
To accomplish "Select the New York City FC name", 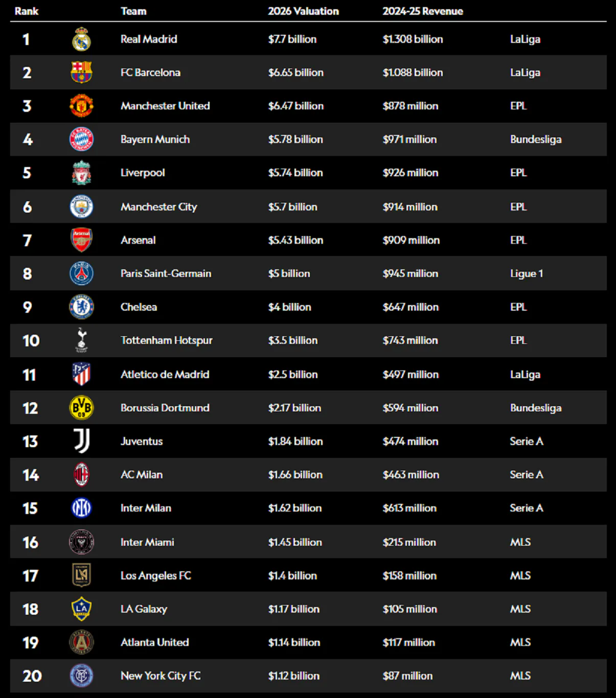I will [161, 676].
